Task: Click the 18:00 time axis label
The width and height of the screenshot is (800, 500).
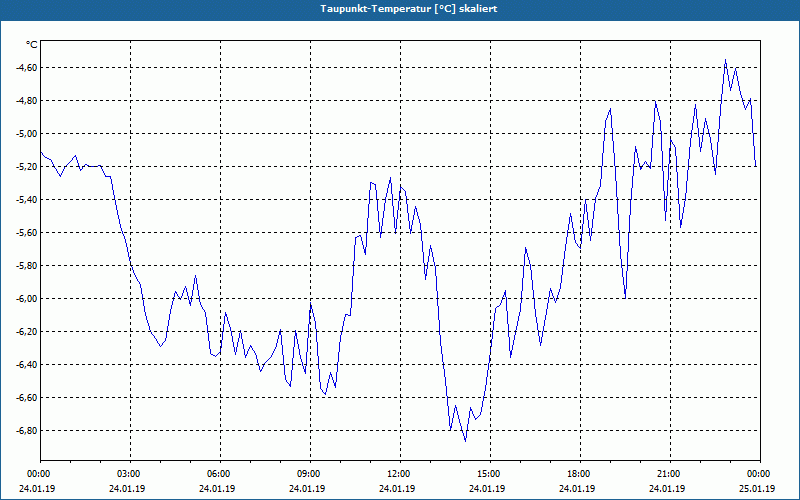Action: coord(581,474)
